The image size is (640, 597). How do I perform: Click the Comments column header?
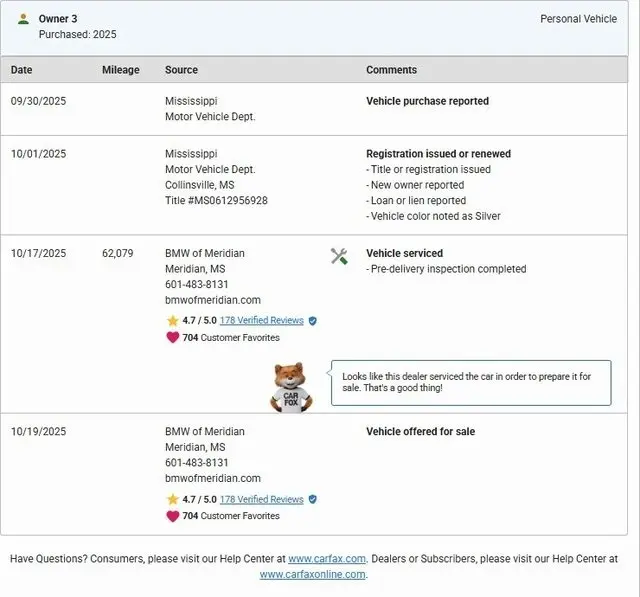(x=391, y=70)
